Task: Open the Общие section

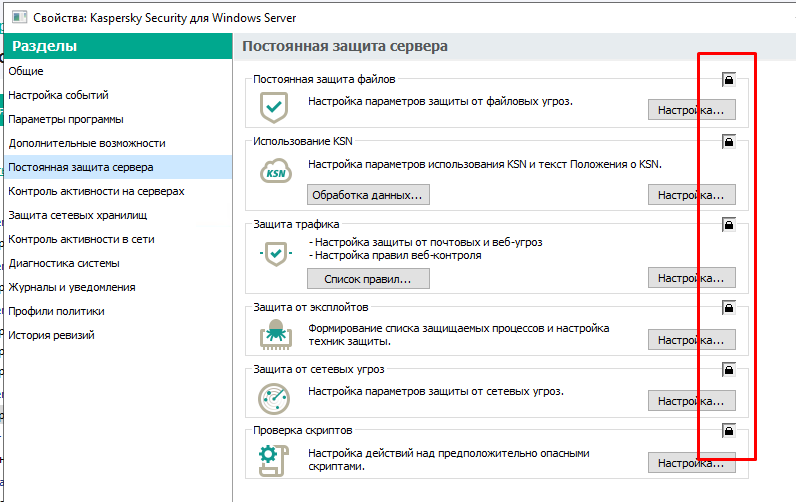Action: click(x=26, y=71)
